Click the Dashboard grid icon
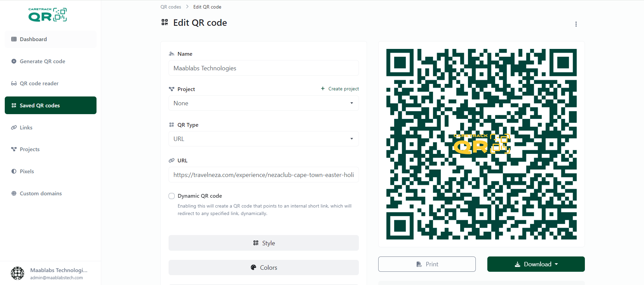Screen dimensions: 644x285 (x=14, y=39)
